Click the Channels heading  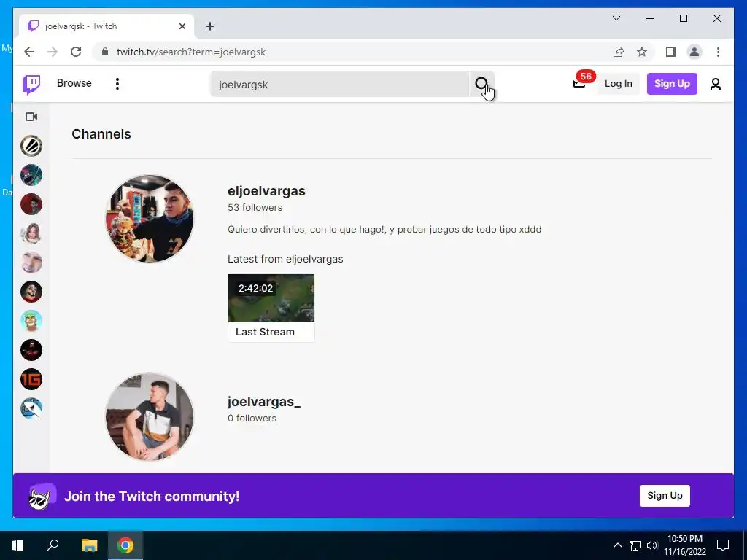coord(101,134)
